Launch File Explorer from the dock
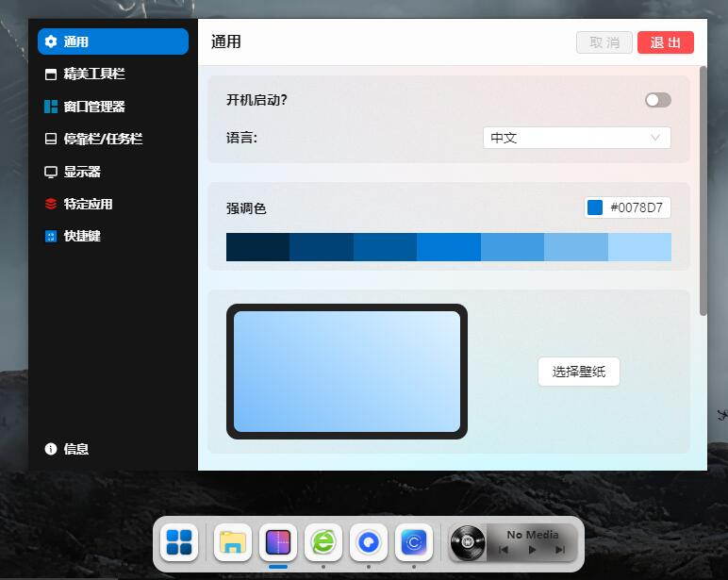The width and height of the screenshot is (728, 580). pos(232,542)
